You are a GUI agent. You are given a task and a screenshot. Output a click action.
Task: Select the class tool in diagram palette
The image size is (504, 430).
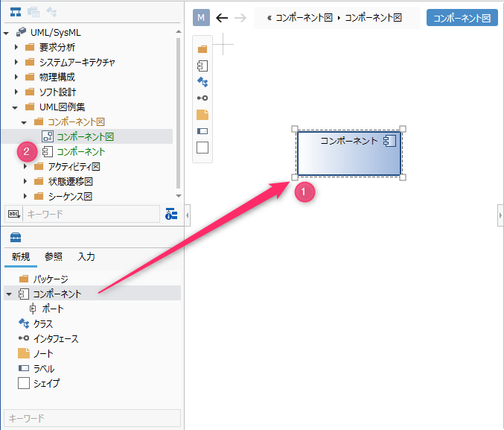coord(202,82)
